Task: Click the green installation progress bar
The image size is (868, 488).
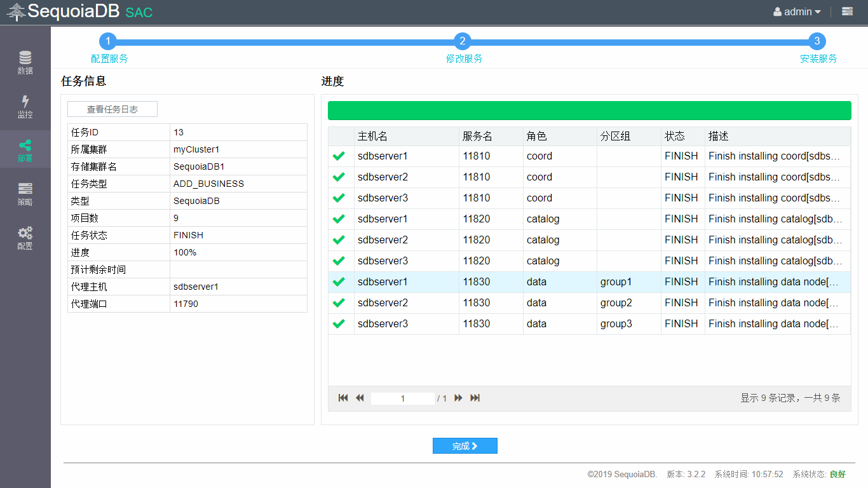Action: [x=590, y=111]
